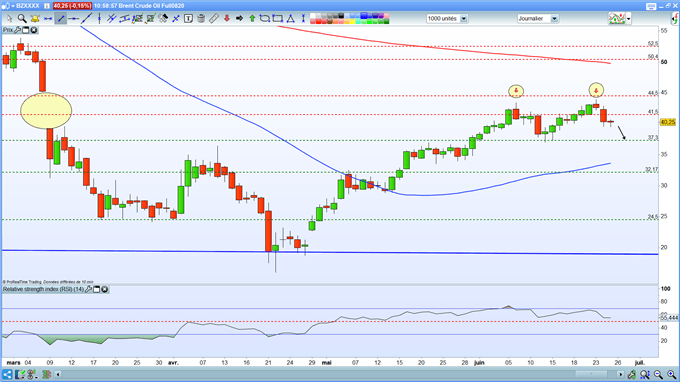
Task: Click the Brent Crude Oil Full0820 title text
Action: [150, 6]
